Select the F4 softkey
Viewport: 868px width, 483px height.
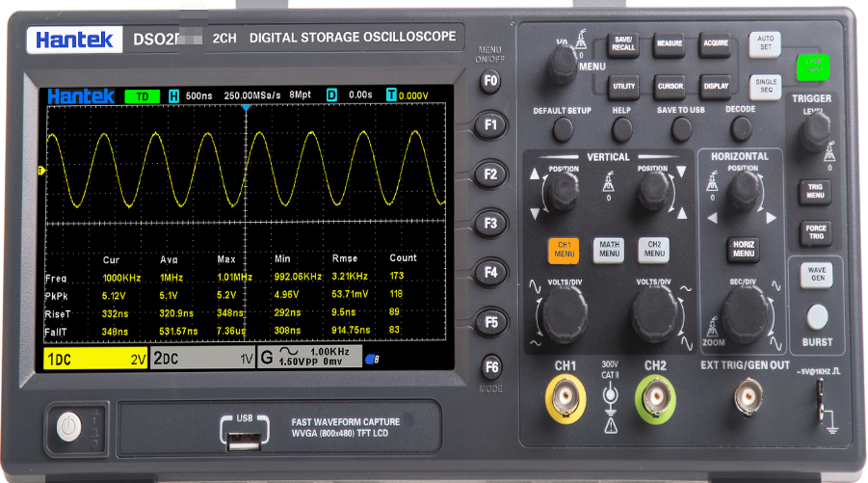[490, 273]
